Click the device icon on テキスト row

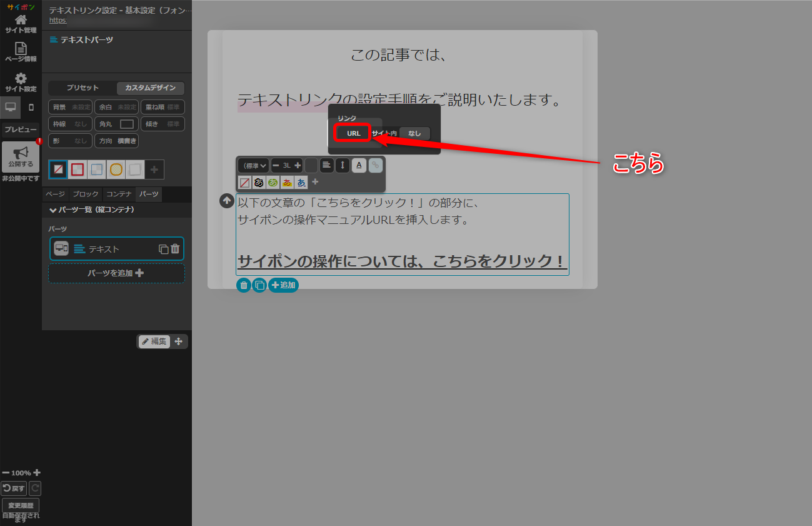tap(61, 248)
